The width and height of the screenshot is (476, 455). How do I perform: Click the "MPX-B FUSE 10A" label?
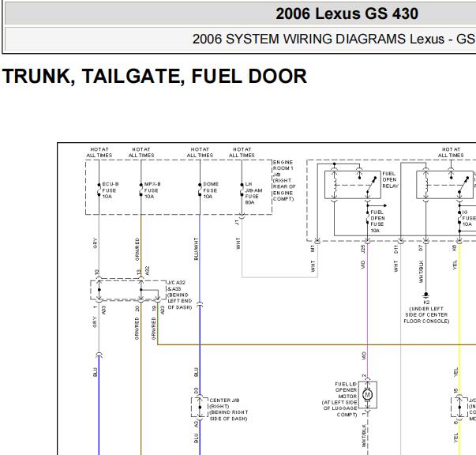tap(152, 190)
